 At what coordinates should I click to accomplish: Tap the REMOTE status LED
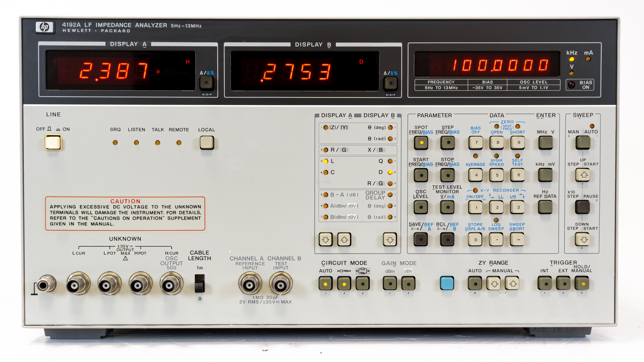point(179,143)
